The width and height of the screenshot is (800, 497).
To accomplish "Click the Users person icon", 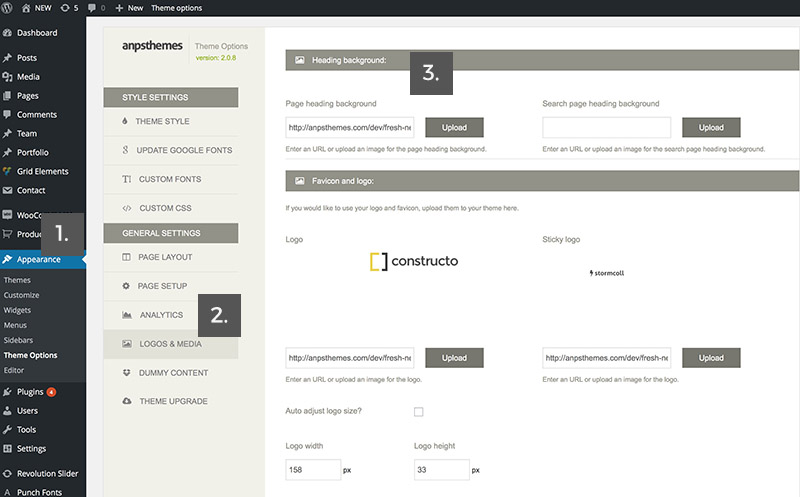I will point(7,411).
